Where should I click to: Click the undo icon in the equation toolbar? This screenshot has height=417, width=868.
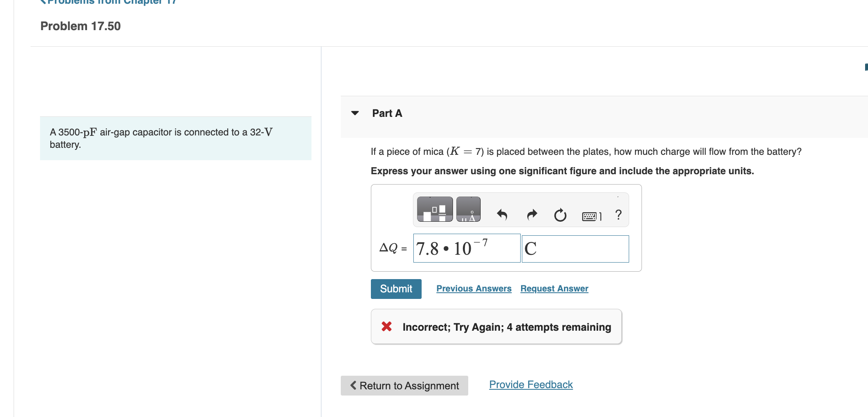pyautogui.click(x=503, y=214)
